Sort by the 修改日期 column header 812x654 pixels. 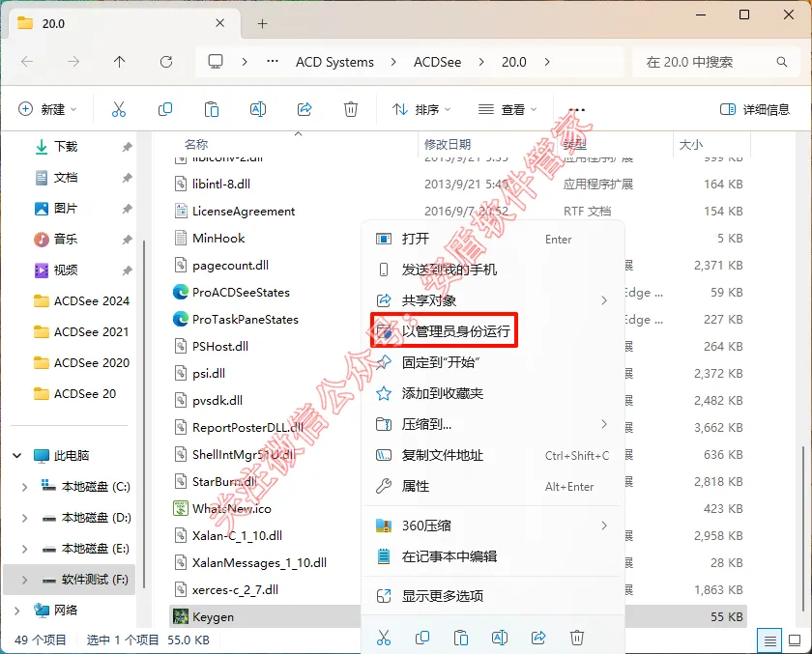click(448, 144)
